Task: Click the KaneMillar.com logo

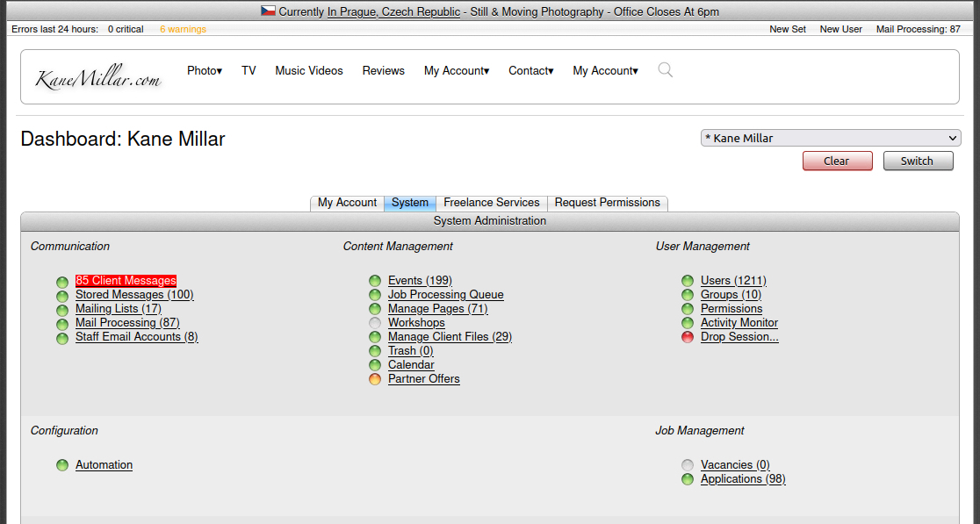Action: [98, 77]
